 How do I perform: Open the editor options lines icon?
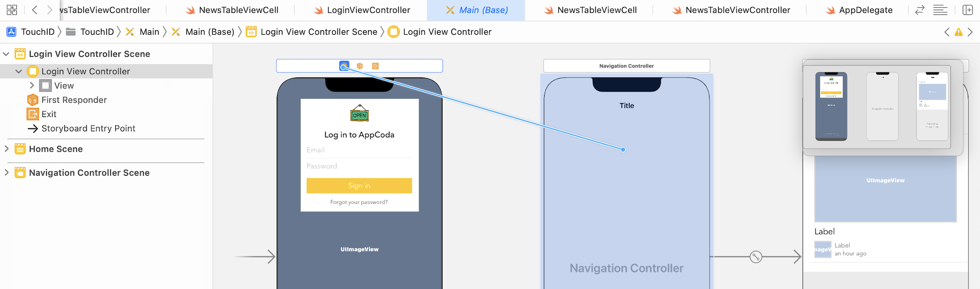click(940, 10)
